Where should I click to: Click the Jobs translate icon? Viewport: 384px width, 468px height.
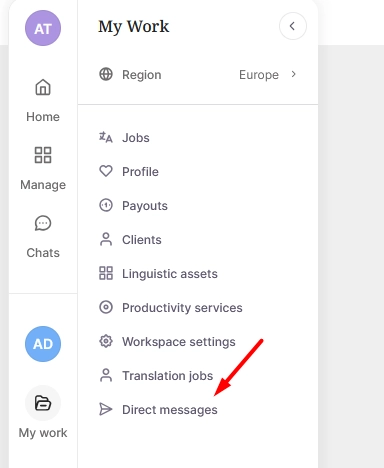106,137
